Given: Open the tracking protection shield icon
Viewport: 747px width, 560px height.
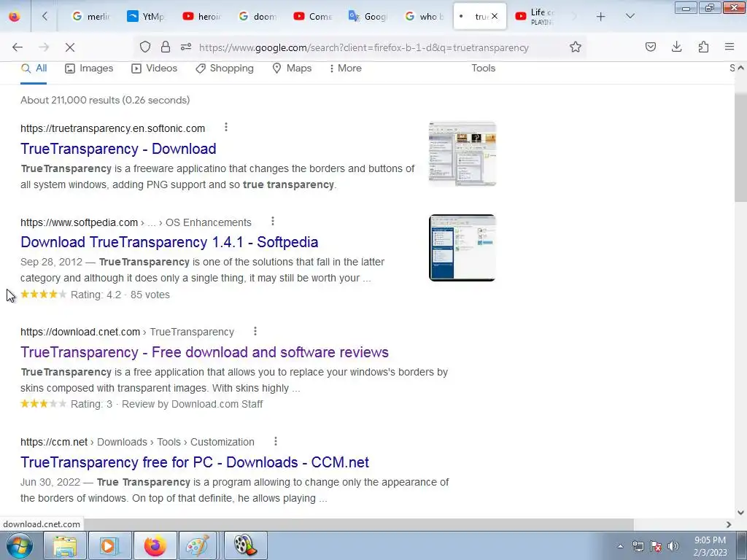Looking at the screenshot, I should [x=145, y=47].
